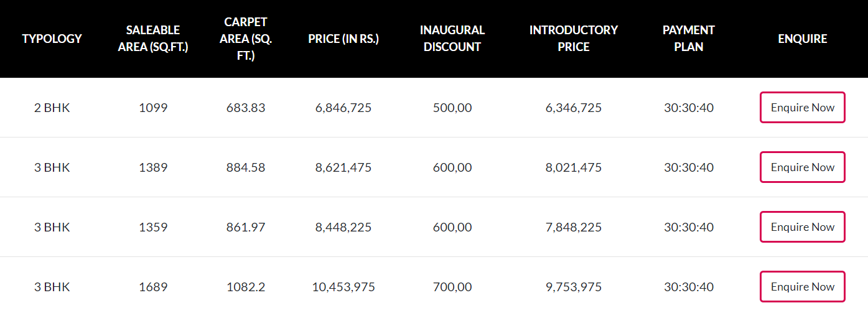Click Enquire Now for the 1689 sq.ft. unit
The width and height of the screenshot is (868, 313).
pyautogui.click(x=802, y=287)
